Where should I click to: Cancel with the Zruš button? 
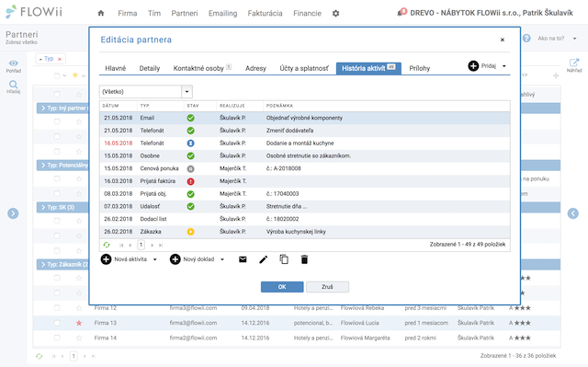click(327, 287)
